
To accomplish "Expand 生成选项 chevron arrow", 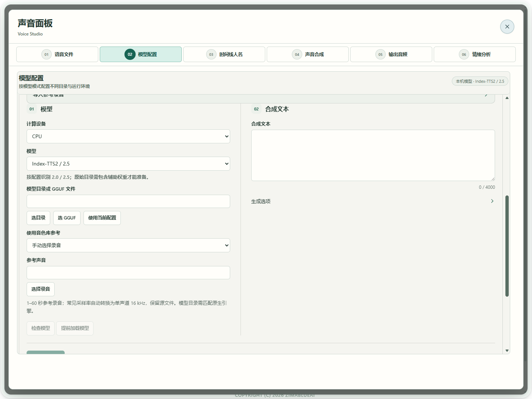I will [492, 201].
